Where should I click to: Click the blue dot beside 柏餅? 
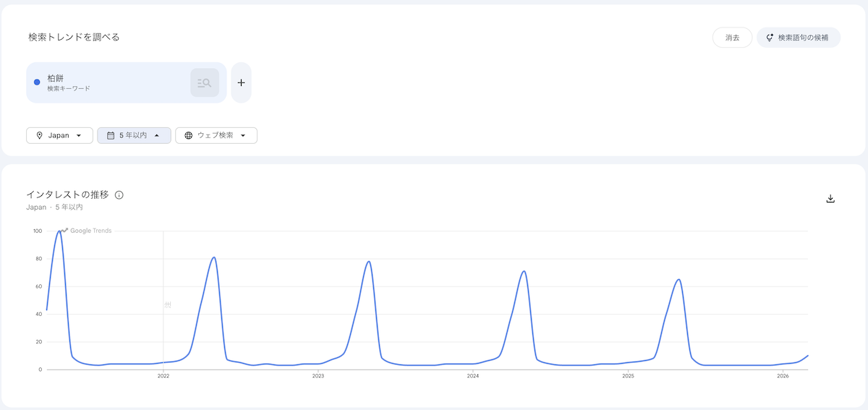[x=37, y=82]
